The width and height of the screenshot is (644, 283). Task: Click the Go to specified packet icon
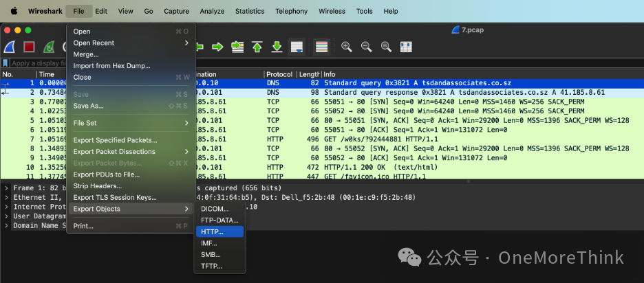tap(237, 47)
